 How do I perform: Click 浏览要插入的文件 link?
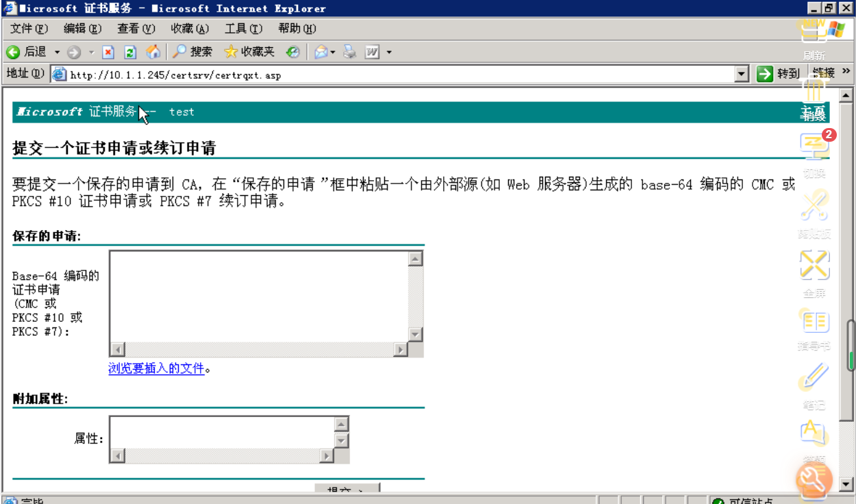pyautogui.click(x=157, y=368)
